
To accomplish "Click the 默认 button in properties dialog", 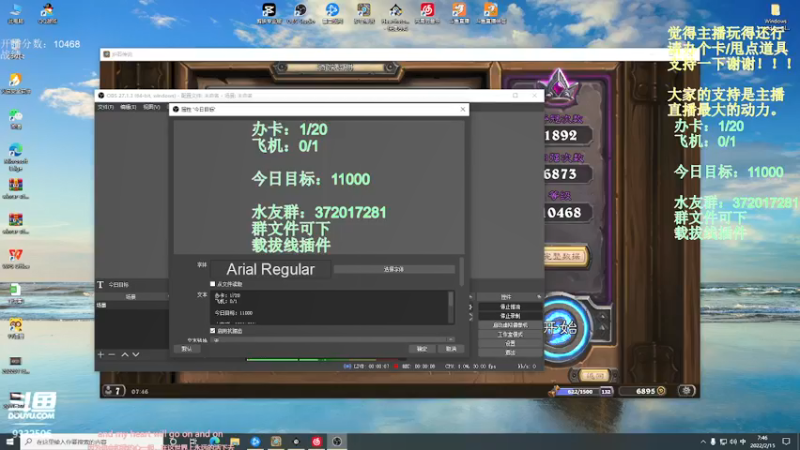I will coord(187,349).
